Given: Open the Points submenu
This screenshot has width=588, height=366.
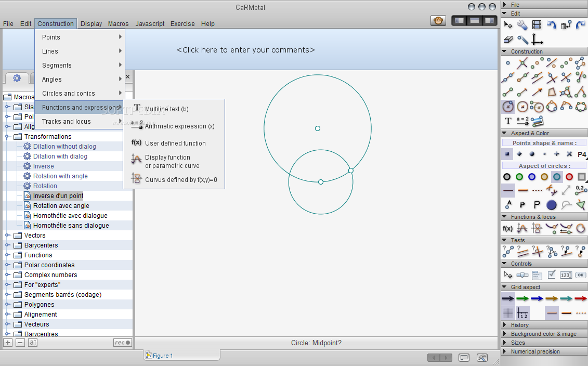Looking at the screenshot, I should pos(80,37).
